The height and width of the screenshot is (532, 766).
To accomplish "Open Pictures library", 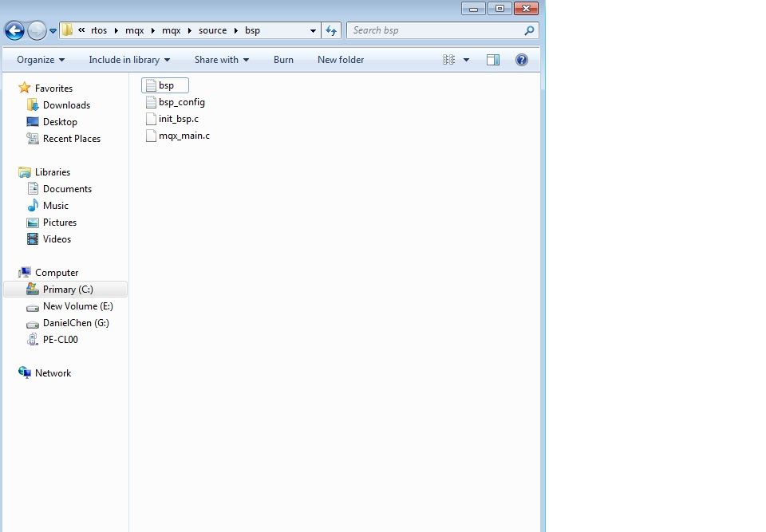I will click(60, 223).
